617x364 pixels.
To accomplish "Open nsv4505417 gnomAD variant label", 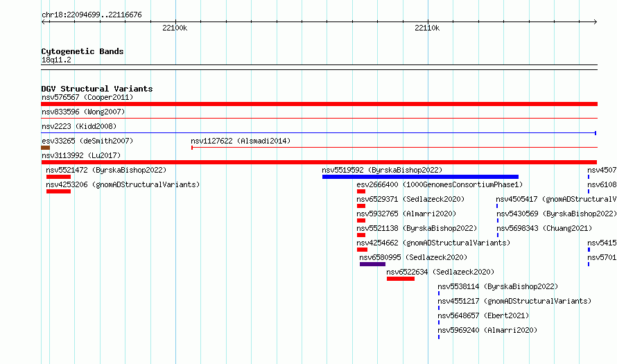I will coord(556,199).
